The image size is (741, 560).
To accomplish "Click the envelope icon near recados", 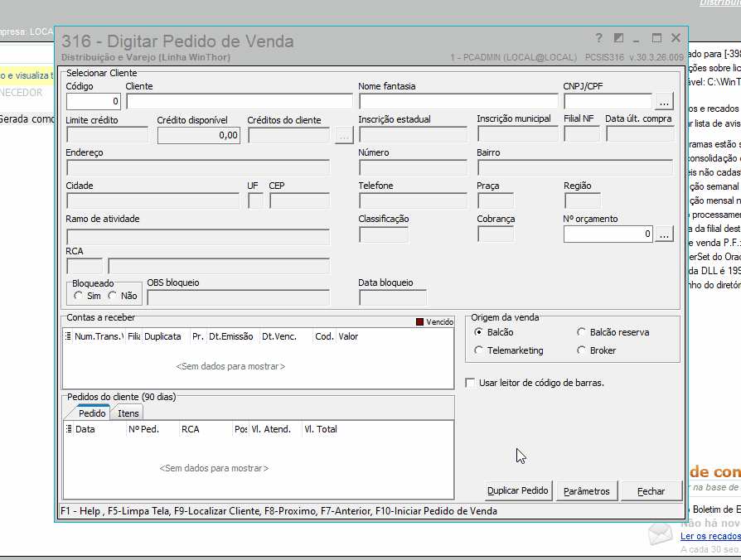I will click(x=660, y=534).
